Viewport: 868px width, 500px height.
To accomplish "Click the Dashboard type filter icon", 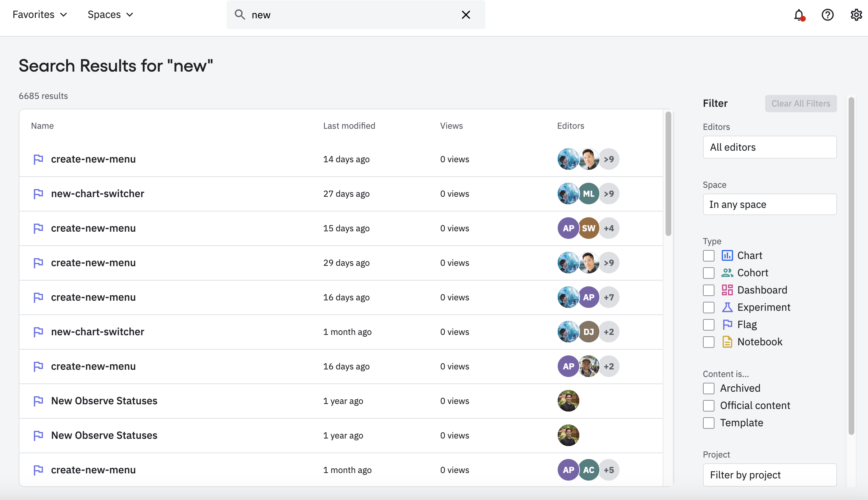I will pos(727,289).
